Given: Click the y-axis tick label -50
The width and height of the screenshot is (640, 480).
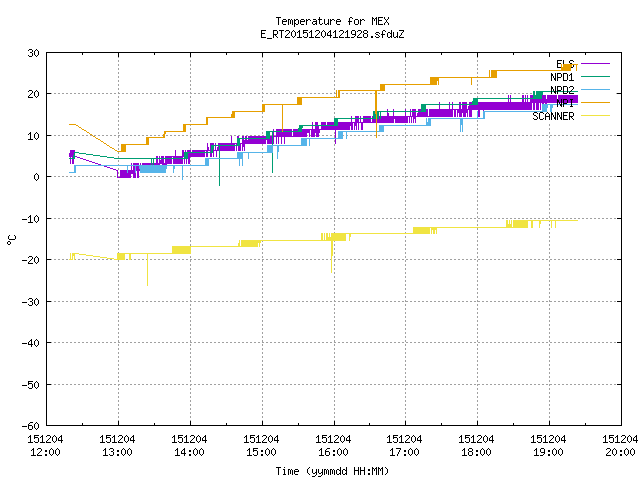Looking at the screenshot, I should click(31, 384).
